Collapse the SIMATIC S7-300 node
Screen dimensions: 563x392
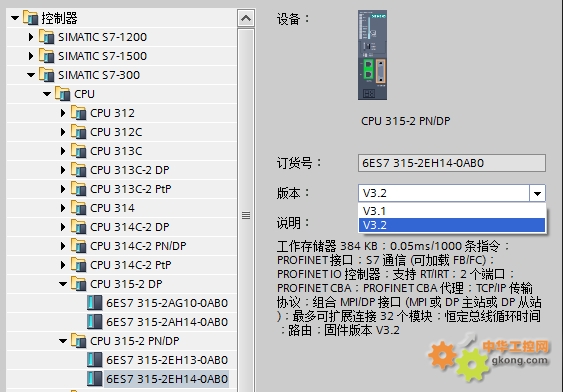[x=31, y=75]
